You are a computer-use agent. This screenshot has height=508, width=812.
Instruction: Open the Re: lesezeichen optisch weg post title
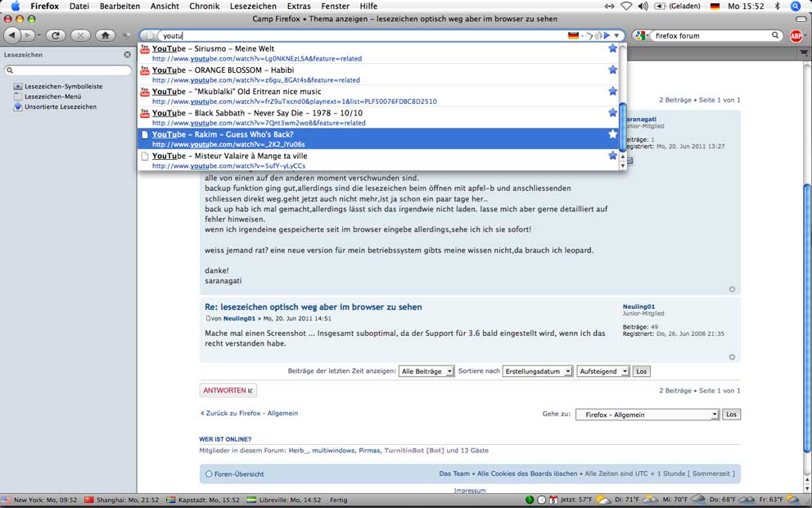click(x=314, y=307)
